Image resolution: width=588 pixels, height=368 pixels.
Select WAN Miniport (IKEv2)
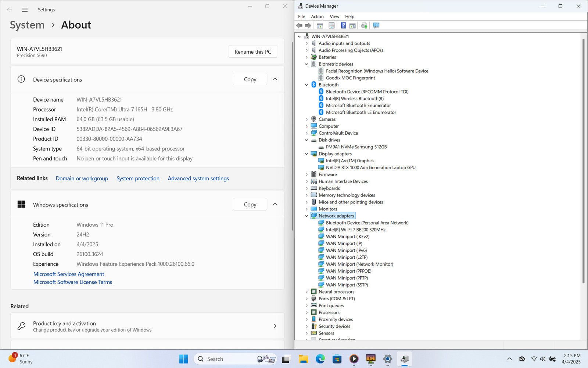click(348, 237)
